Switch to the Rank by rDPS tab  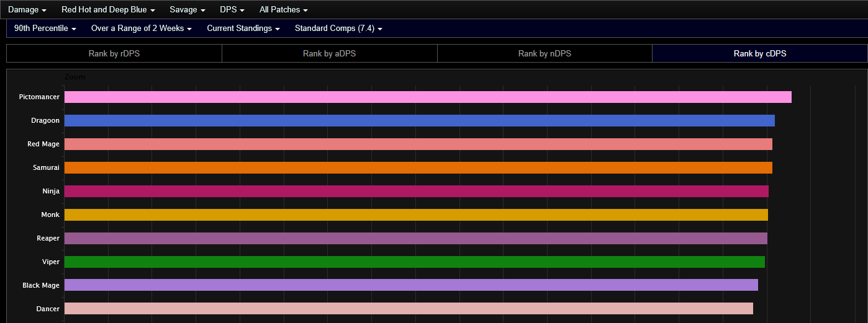(114, 53)
